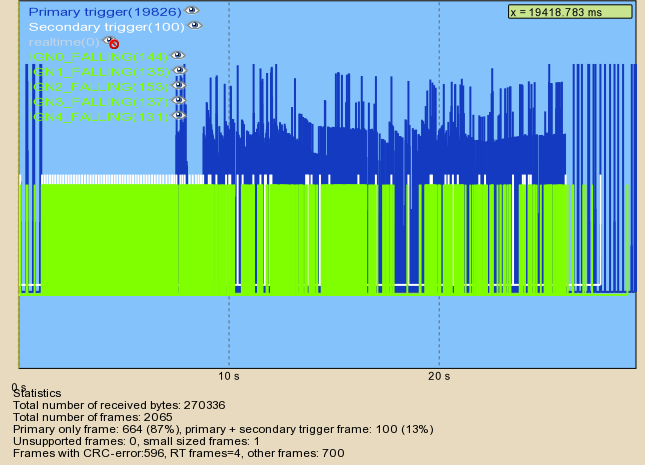Click the 20 s time axis marker
This screenshot has width=645, height=465.
(x=439, y=376)
